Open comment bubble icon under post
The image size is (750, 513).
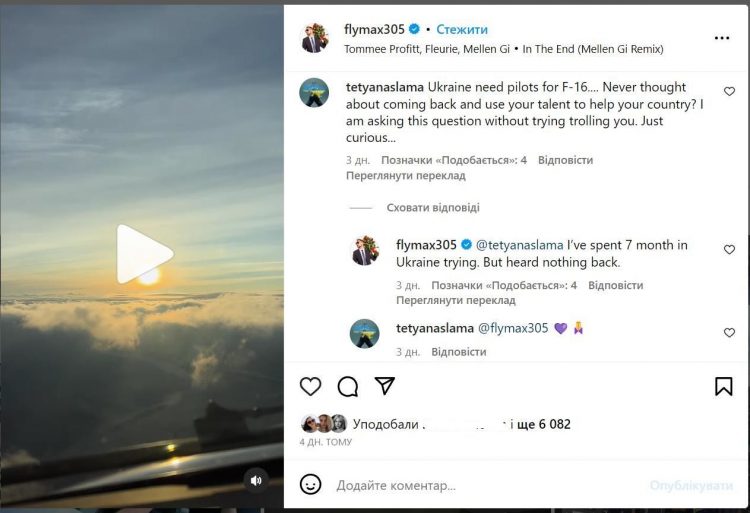[348, 386]
